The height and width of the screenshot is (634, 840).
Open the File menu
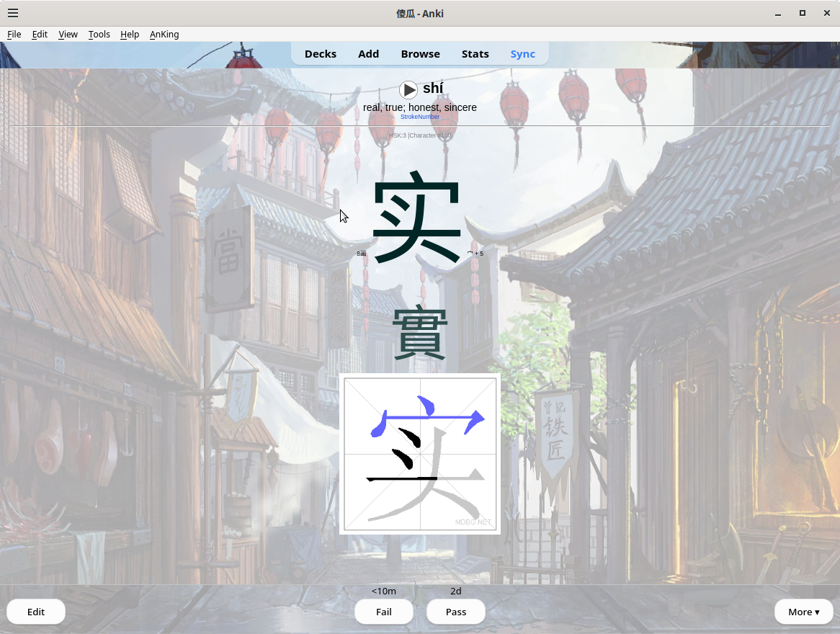pos(14,35)
